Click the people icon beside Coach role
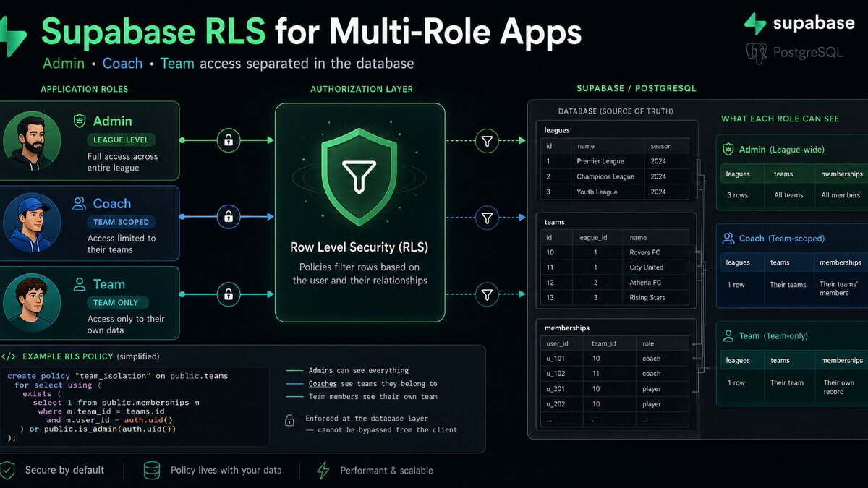Screen dimensions: 868x488 tap(80, 204)
